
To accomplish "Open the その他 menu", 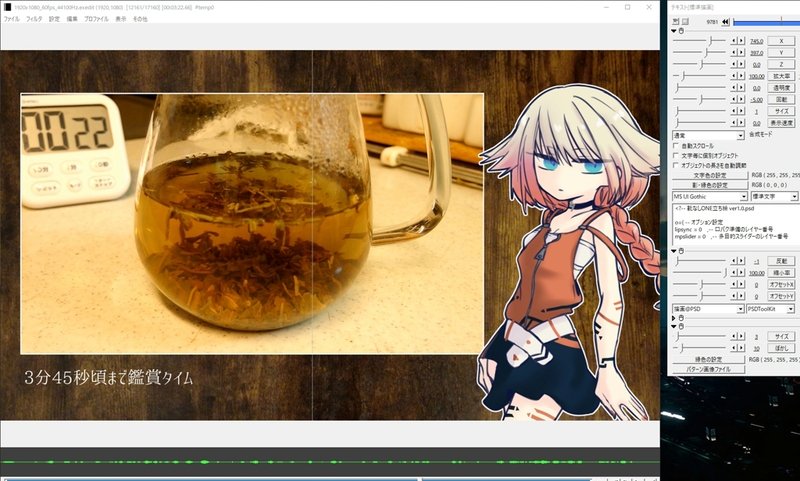I will (140, 19).
